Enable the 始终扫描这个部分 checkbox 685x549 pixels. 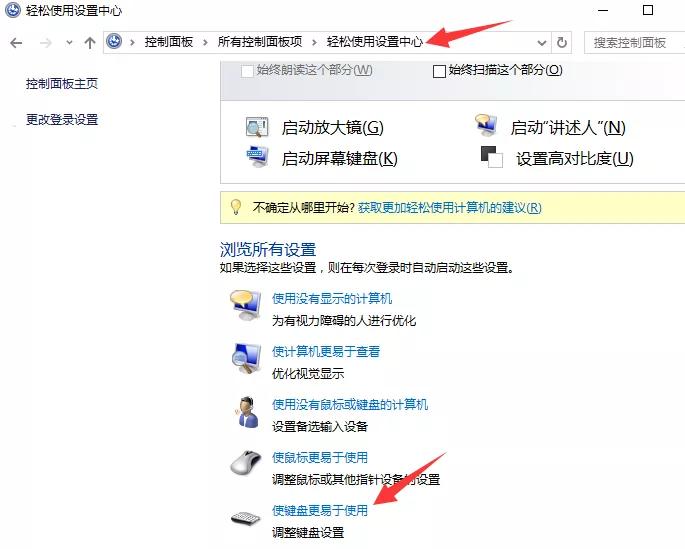[439, 71]
